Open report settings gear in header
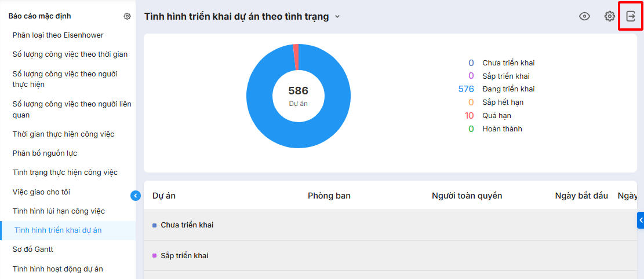The image size is (644, 279). click(x=609, y=17)
